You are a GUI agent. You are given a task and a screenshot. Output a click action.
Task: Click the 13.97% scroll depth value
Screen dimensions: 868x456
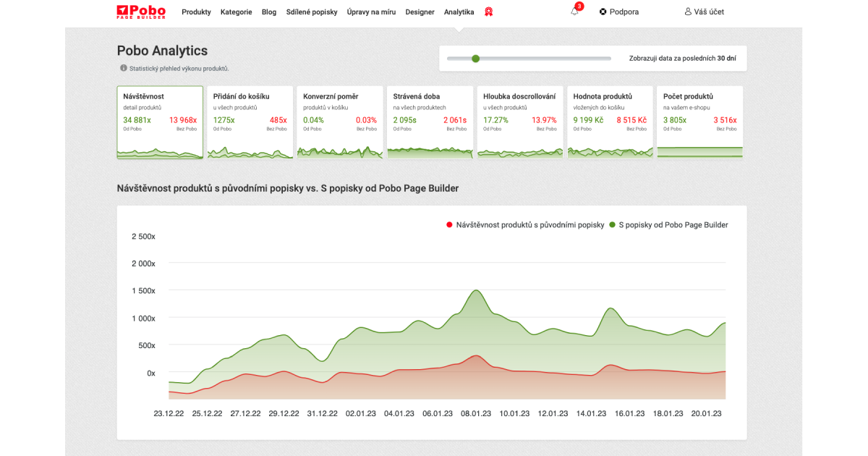[x=545, y=120]
